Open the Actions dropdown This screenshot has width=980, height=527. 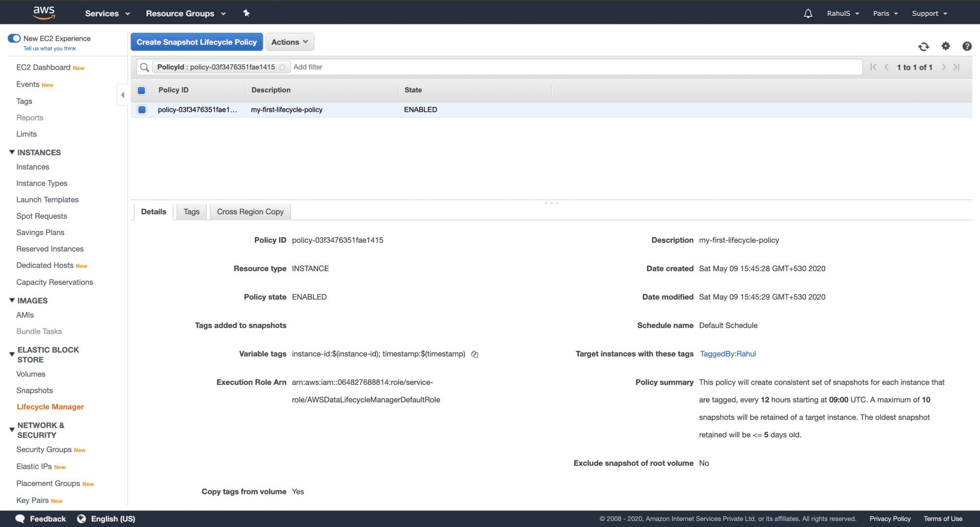(x=290, y=42)
